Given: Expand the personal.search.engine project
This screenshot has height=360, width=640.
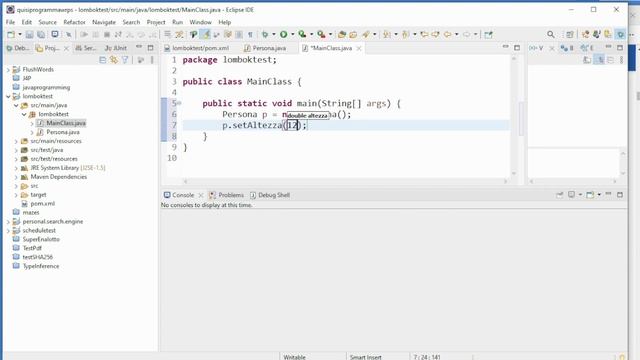Looking at the screenshot, I should (8, 222).
